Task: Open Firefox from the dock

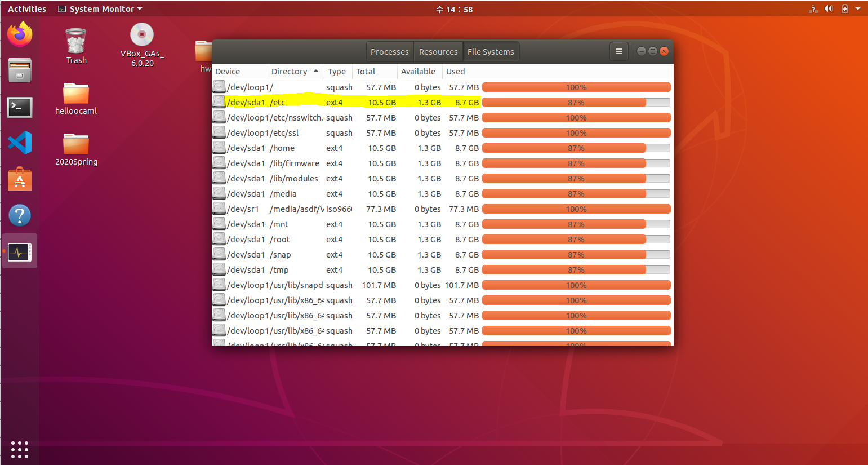Action: tap(20, 34)
